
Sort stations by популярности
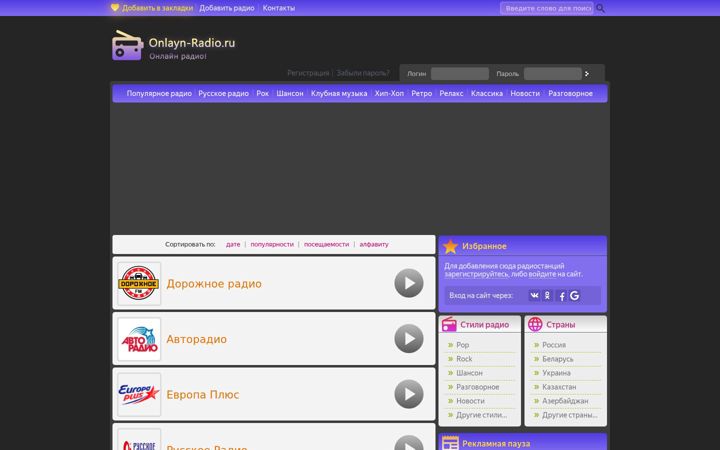point(272,244)
